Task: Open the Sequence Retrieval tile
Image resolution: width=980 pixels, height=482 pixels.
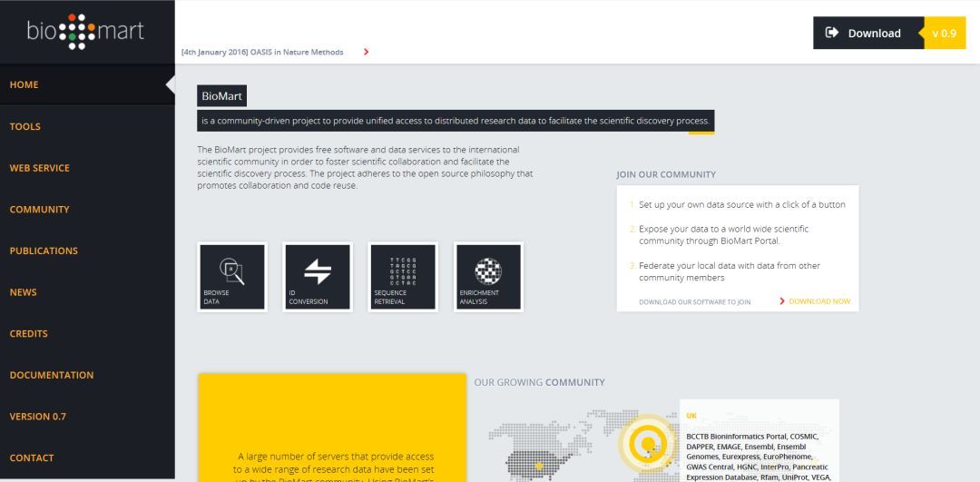Action: [403, 277]
